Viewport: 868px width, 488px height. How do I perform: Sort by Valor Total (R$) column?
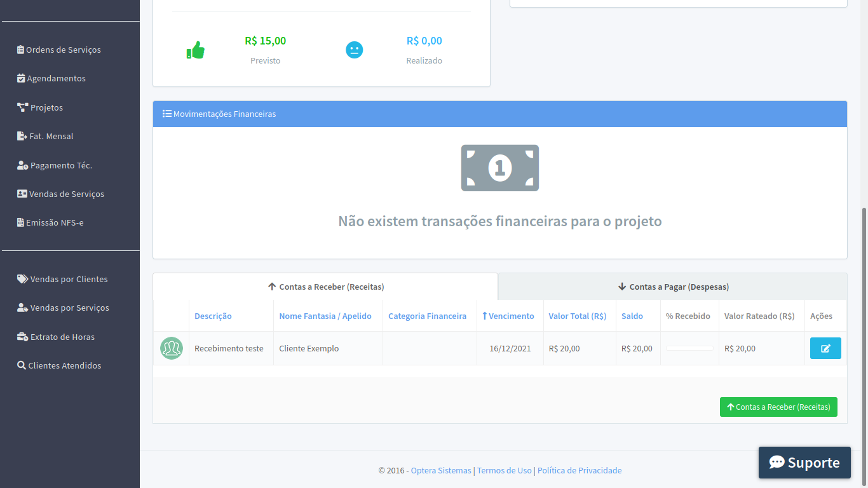point(577,316)
